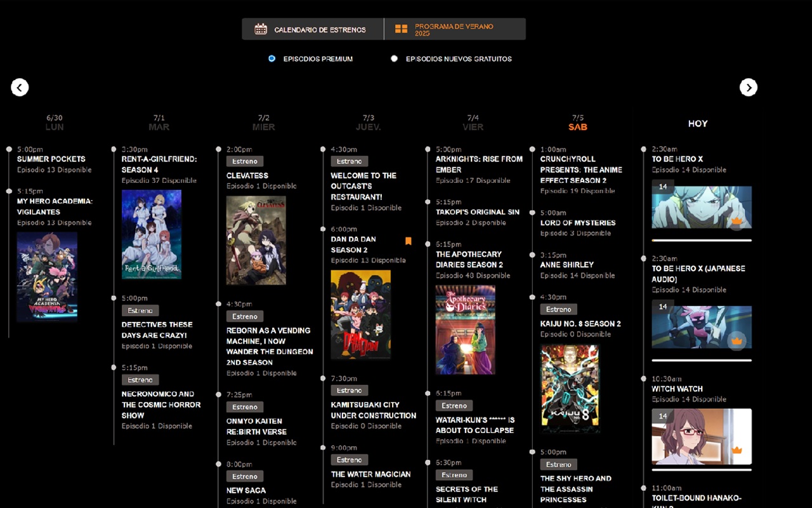Open Onmyo Kaiten Re:Birth Verse title
Image resolution: width=812 pixels, height=508 pixels.
pos(257,426)
